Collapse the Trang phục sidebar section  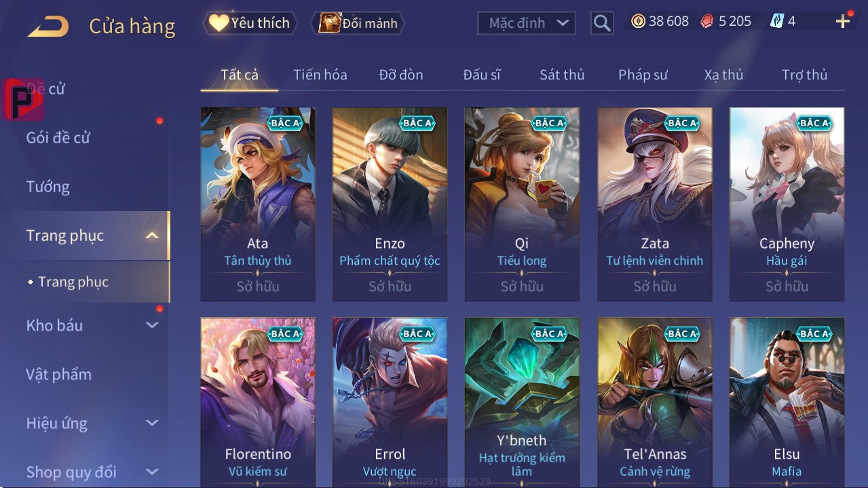[152, 236]
